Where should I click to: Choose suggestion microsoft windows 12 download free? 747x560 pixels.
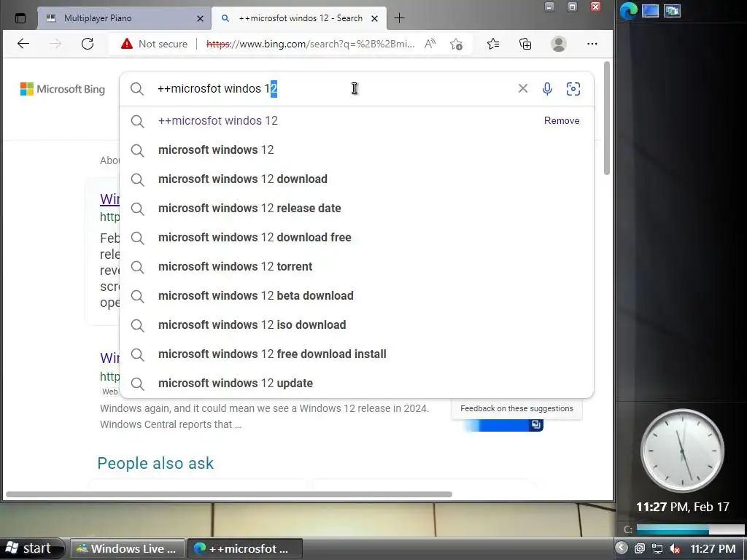356,237
